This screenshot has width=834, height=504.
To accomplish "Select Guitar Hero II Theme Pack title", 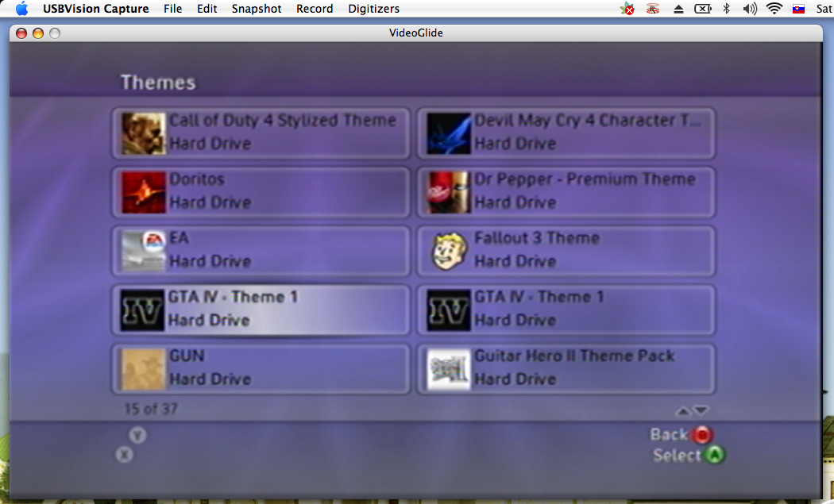I will [x=574, y=356].
